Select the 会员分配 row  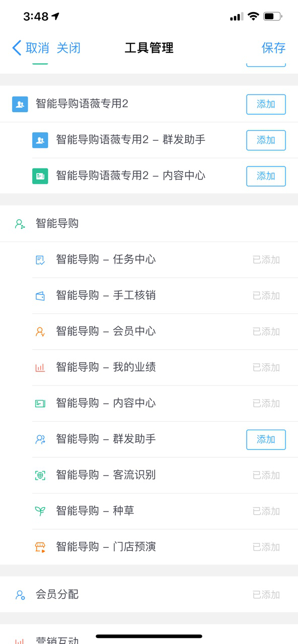(149, 594)
